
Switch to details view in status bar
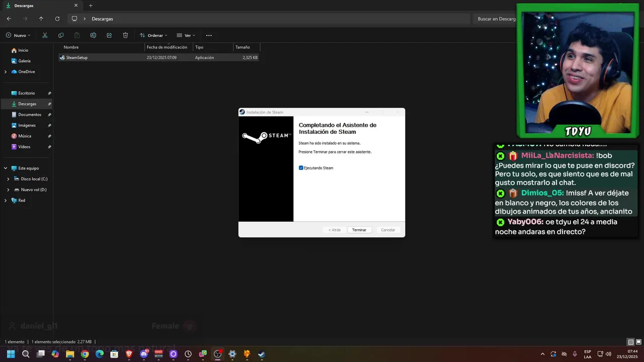[630, 342]
